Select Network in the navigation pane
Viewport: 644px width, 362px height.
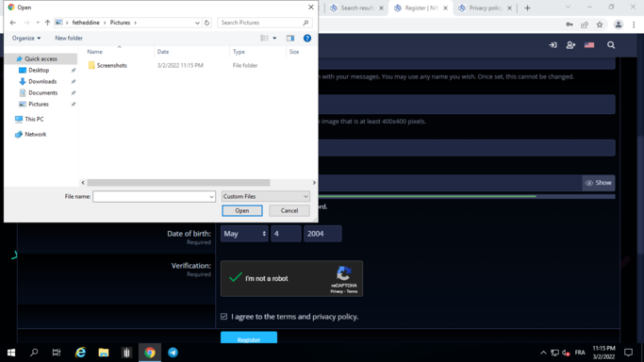coord(35,134)
